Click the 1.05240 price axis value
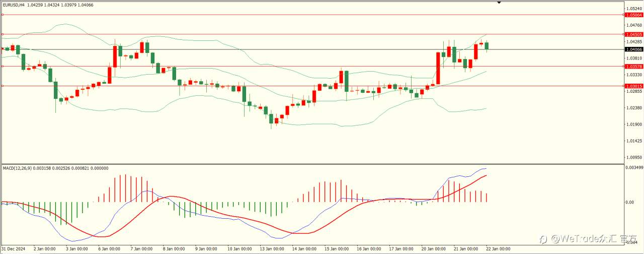Image resolution: width=644 pixels, height=254 pixels. 635,9
